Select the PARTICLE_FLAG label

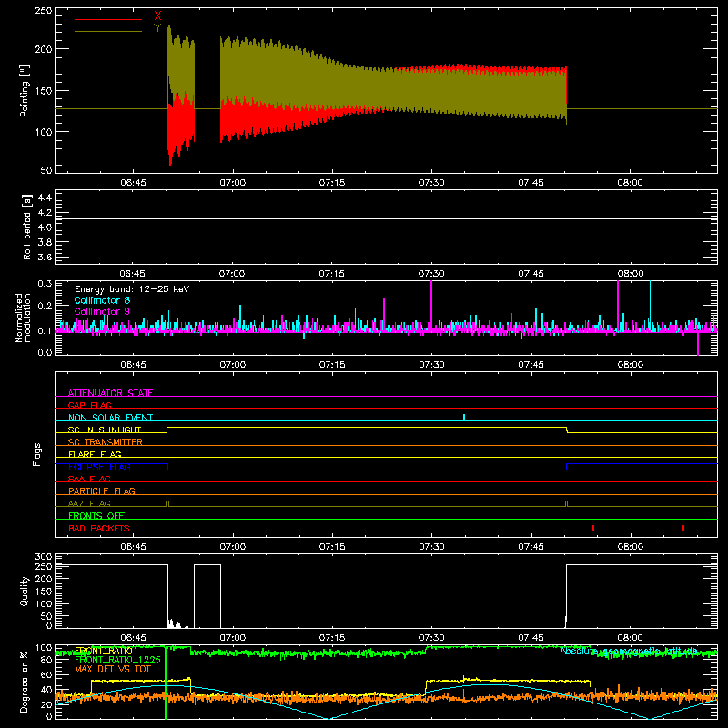(x=102, y=490)
